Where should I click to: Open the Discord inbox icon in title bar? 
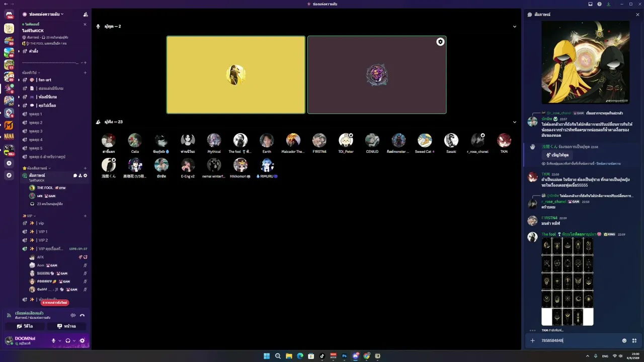591,4
